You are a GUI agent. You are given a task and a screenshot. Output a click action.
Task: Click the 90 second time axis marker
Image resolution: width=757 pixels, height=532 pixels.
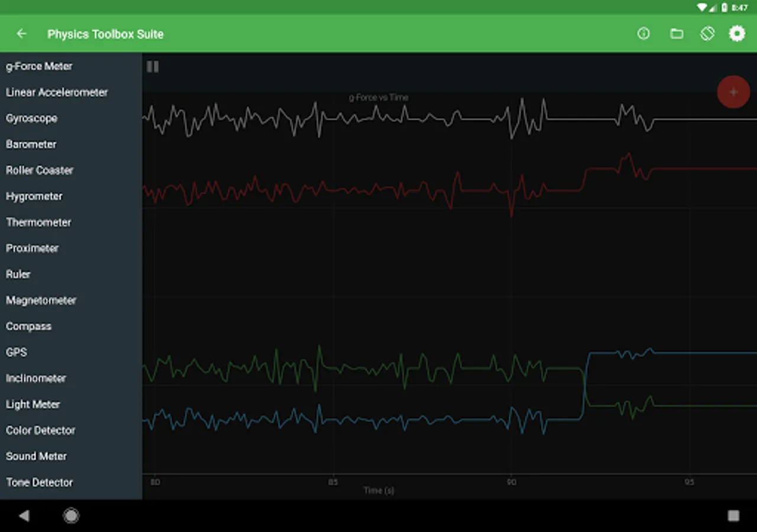pyautogui.click(x=512, y=482)
